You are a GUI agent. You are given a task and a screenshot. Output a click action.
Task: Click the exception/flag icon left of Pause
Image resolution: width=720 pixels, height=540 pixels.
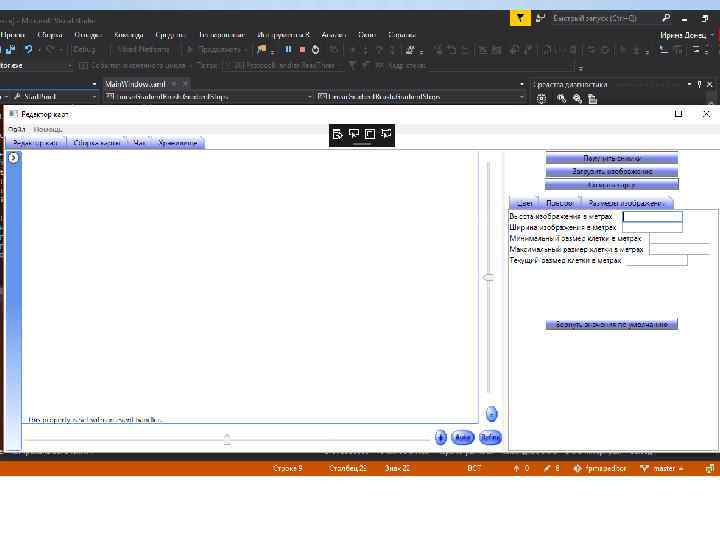pyautogui.click(x=262, y=50)
